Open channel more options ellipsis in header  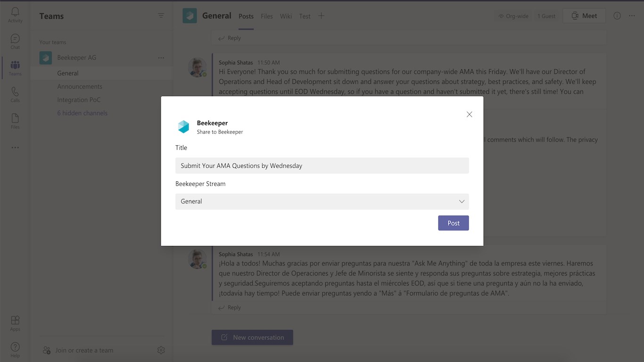(x=632, y=16)
